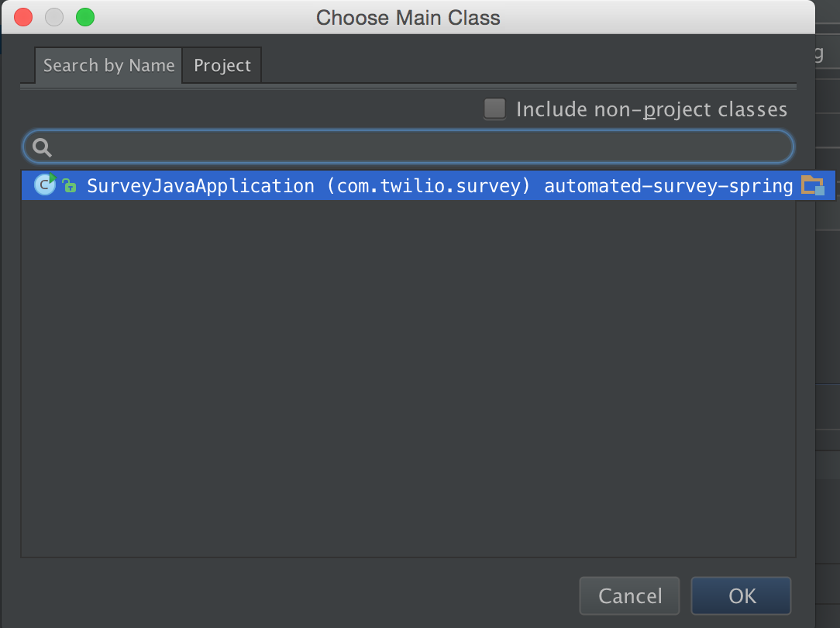Screen dimensions: 840x628
Task: Click empty space in the results list
Action: coord(408,378)
